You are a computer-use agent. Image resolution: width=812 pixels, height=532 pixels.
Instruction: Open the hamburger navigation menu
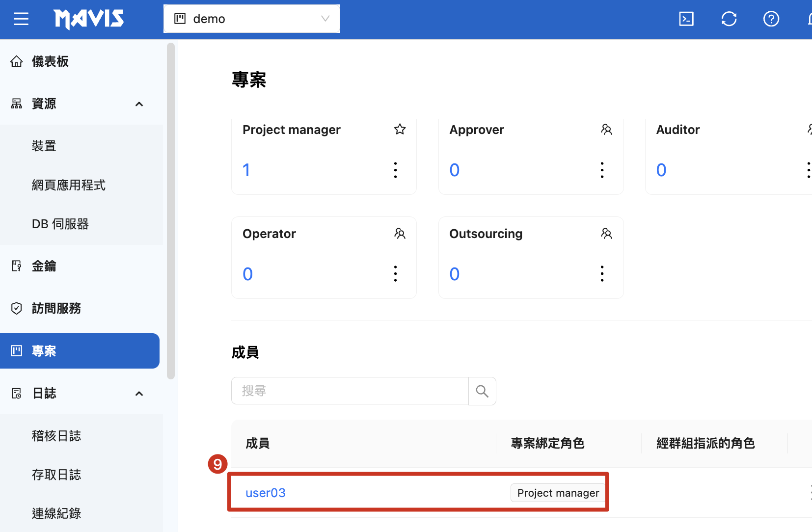click(x=21, y=19)
